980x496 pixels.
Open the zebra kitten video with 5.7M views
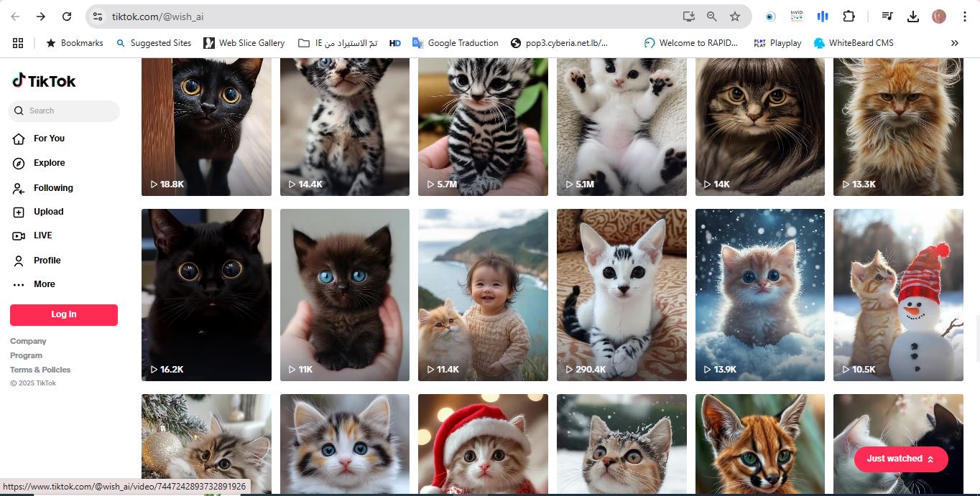pyautogui.click(x=483, y=126)
